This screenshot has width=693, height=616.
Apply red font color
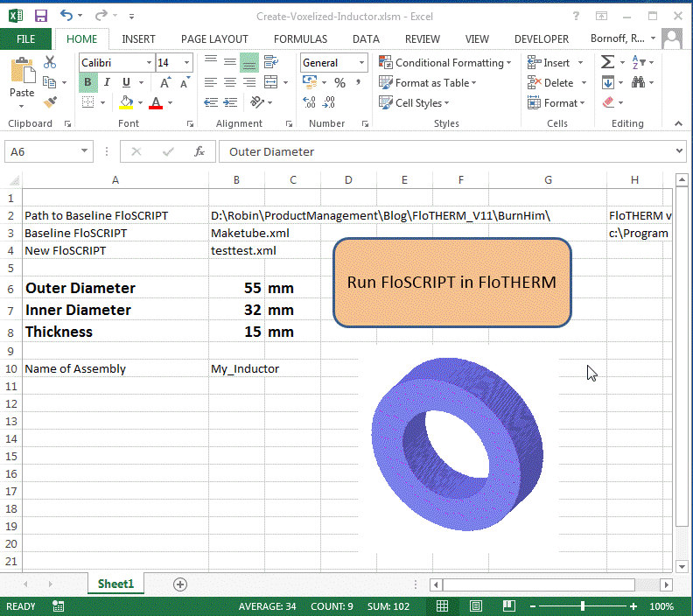(x=156, y=102)
